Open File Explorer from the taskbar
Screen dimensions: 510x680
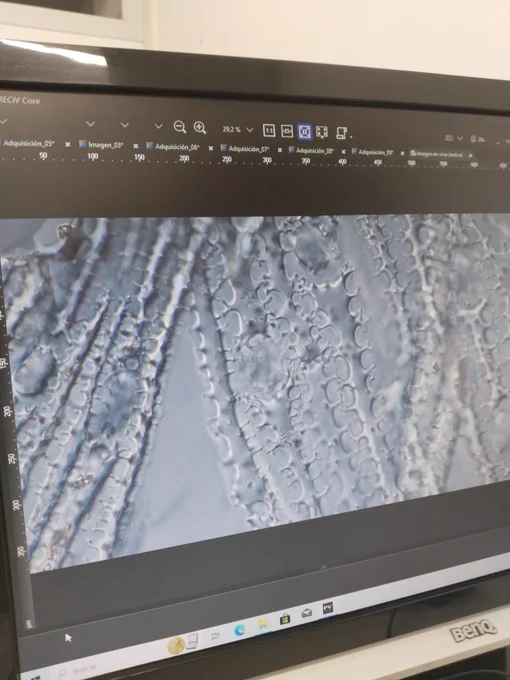coord(262,624)
